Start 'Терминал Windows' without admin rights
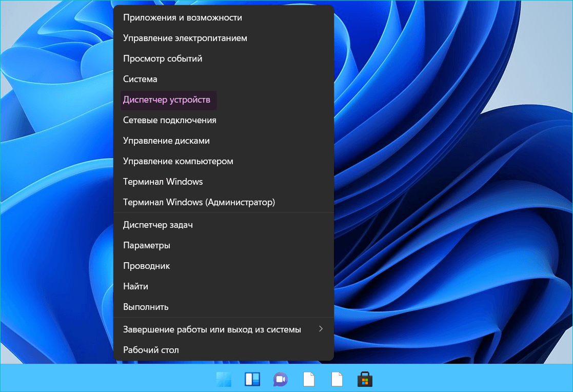Screen dimensions: 573x392 pyautogui.click(x=163, y=182)
